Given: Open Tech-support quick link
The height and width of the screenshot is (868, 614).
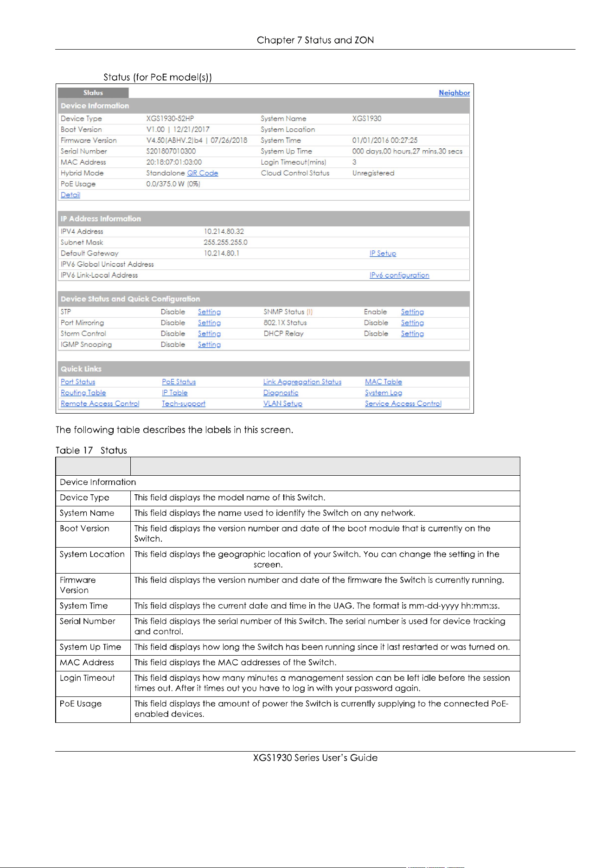Looking at the screenshot, I should point(184,404).
